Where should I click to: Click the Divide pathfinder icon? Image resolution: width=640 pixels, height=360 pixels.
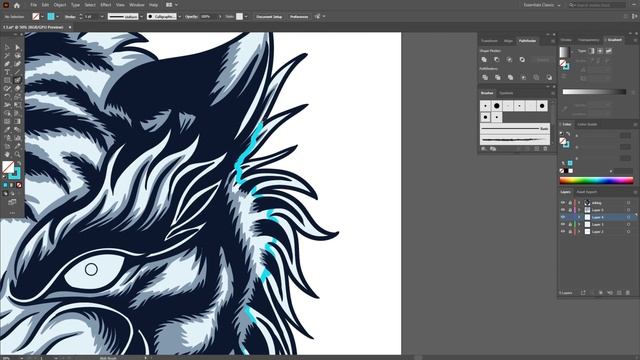point(485,77)
